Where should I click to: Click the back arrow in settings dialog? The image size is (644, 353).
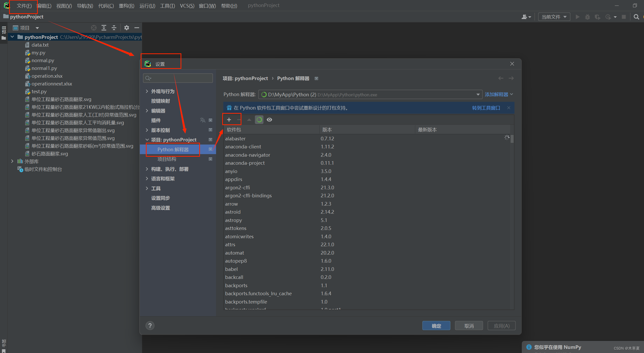[x=501, y=78]
